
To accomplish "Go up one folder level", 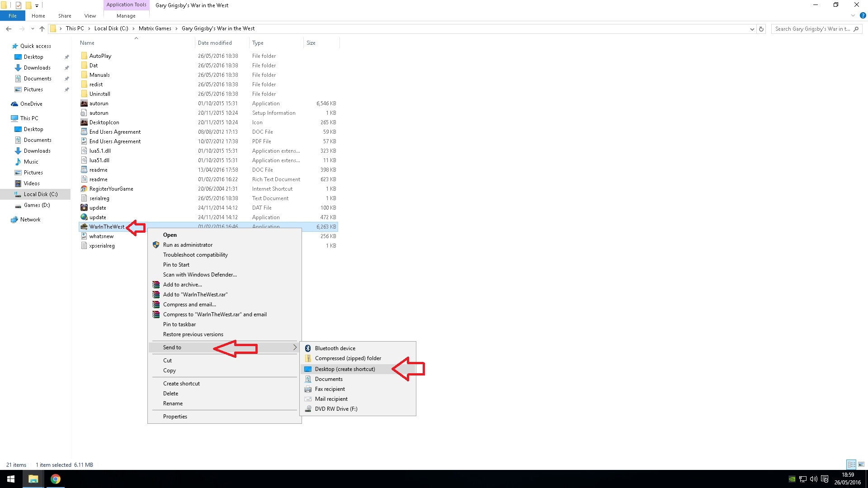I will (42, 29).
